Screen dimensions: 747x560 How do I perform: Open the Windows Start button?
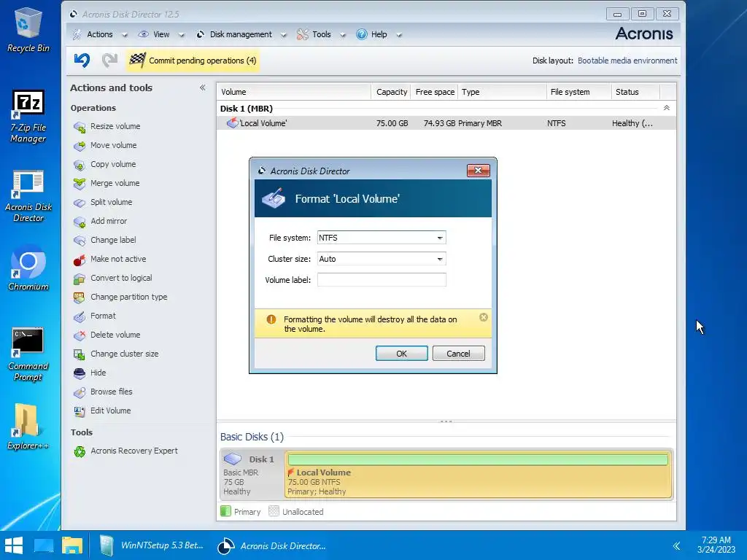(x=14, y=545)
